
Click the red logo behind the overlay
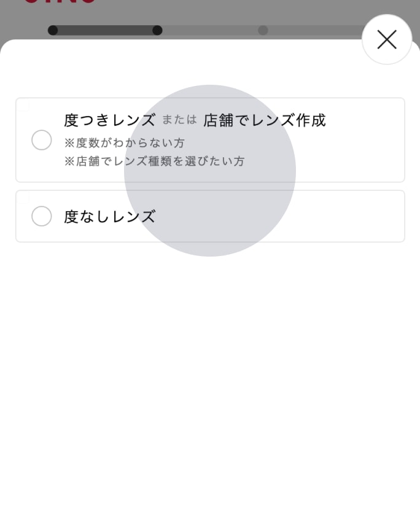pyautogui.click(x=60, y=2)
